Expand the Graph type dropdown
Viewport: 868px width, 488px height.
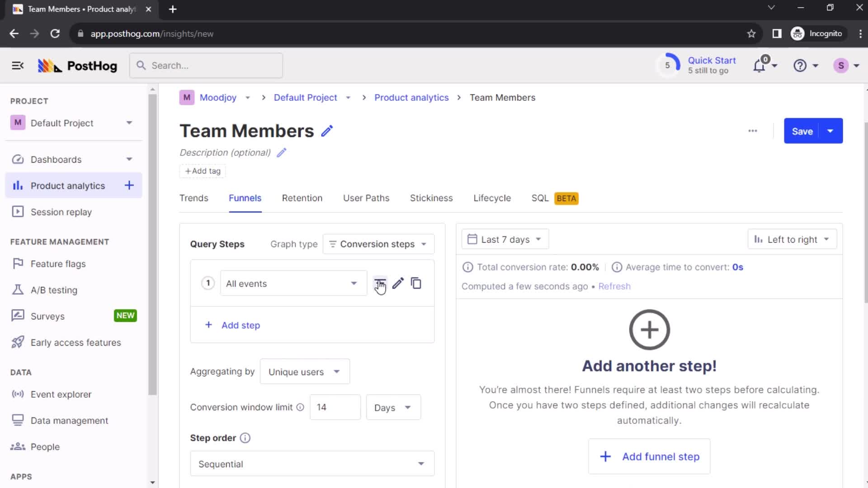[378, 244]
